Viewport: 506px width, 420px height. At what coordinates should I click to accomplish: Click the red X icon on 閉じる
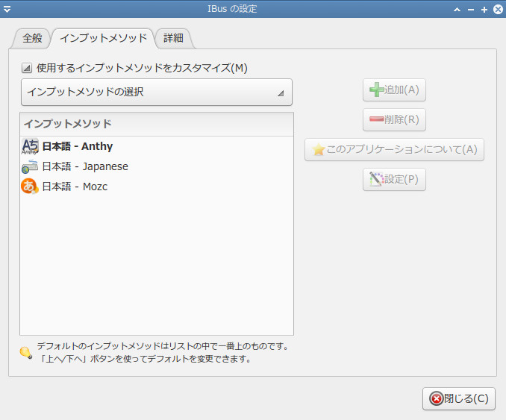pos(437,399)
